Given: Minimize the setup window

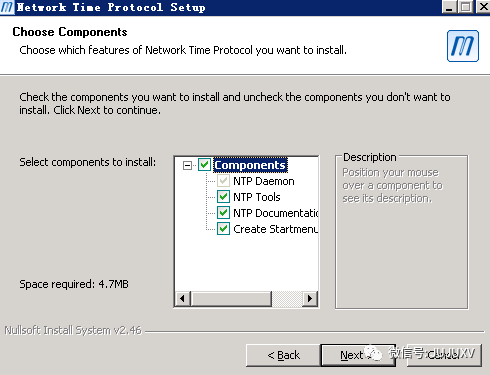Looking at the screenshot, I should click(449, 7).
